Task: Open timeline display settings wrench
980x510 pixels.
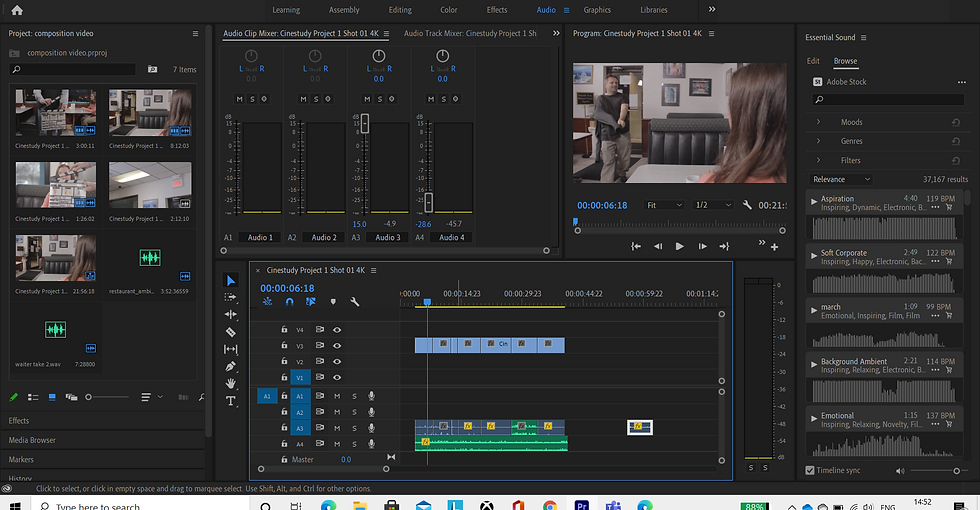Action: click(354, 302)
